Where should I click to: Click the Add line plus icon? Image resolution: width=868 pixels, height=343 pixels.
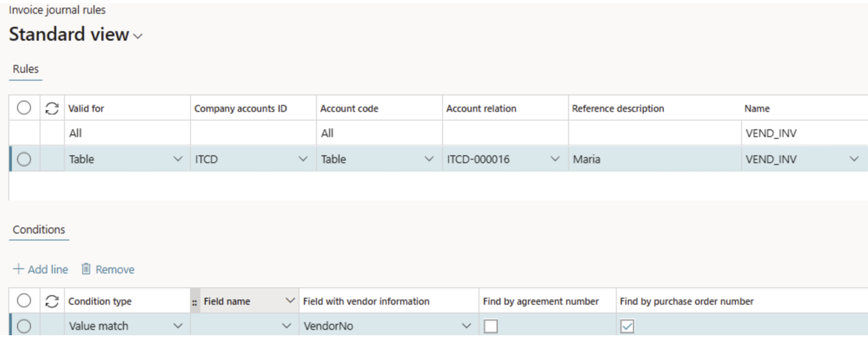pyautogui.click(x=18, y=269)
